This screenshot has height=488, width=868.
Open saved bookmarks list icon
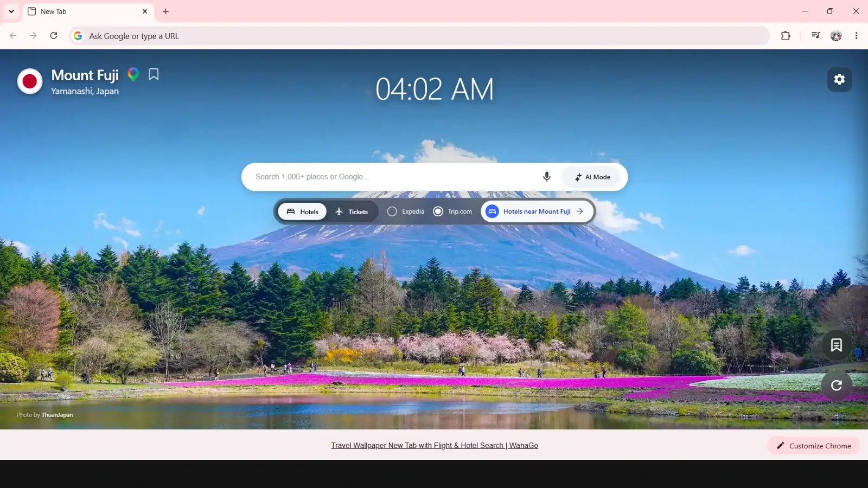tap(837, 345)
